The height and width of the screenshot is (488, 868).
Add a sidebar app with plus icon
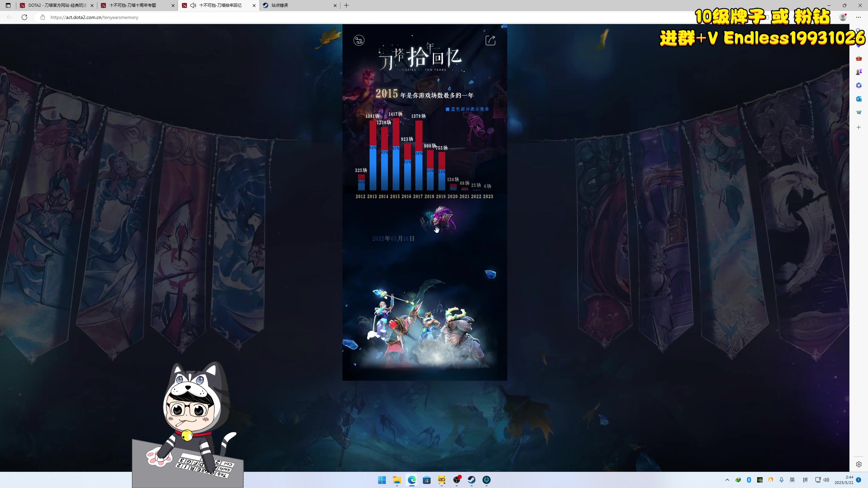[x=859, y=127]
